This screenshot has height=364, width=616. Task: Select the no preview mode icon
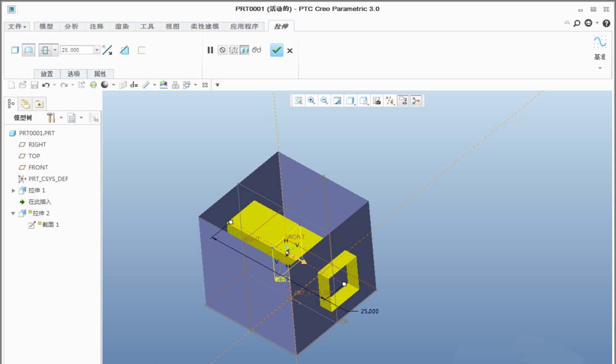(x=222, y=51)
